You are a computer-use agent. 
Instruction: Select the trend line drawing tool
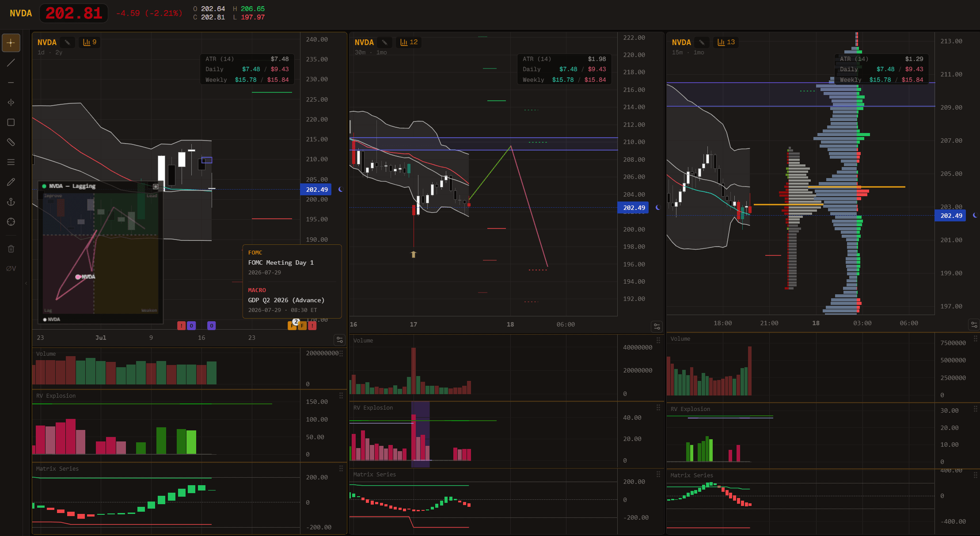pyautogui.click(x=11, y=63)
